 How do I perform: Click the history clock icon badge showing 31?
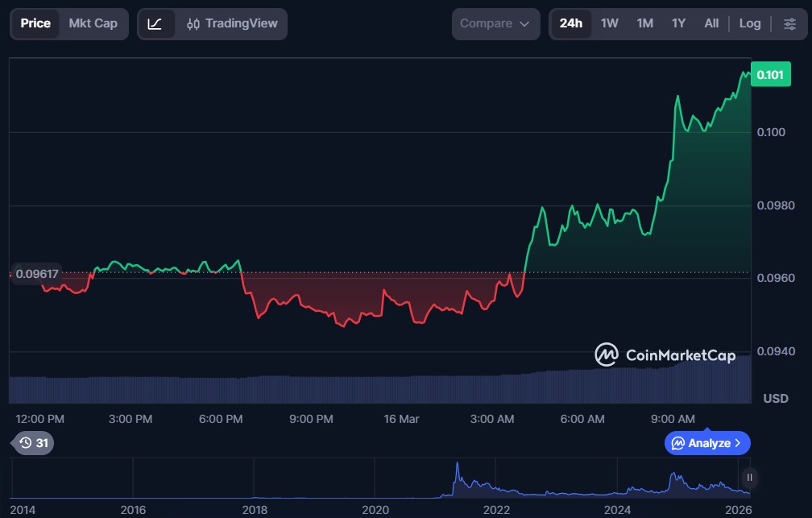tap(34, 443)
